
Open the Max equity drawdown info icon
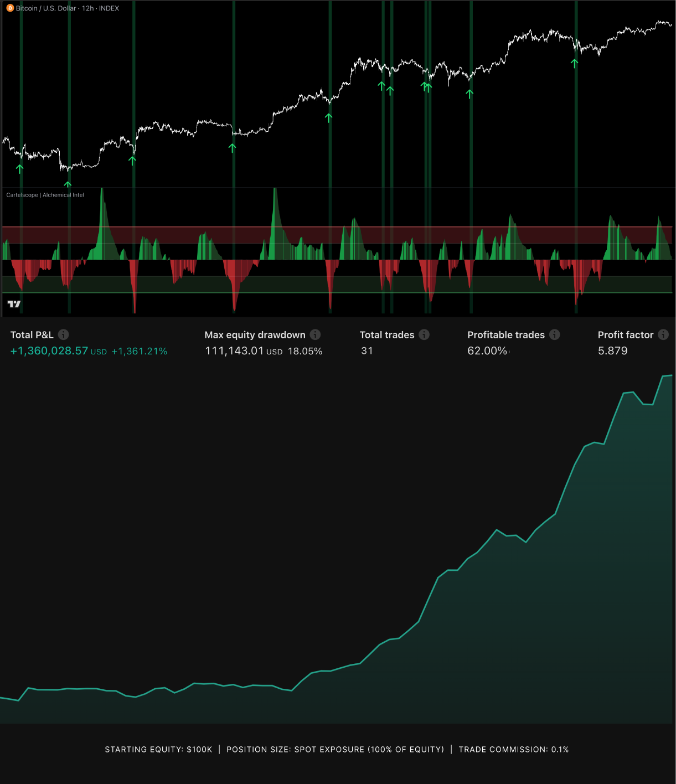315,334
